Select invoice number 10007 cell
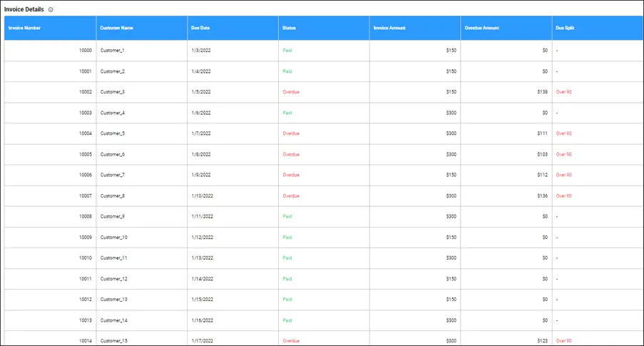Image resolution: width=644 pixels, height=346 pixels. pyautogui.click(x=85, y=195)
